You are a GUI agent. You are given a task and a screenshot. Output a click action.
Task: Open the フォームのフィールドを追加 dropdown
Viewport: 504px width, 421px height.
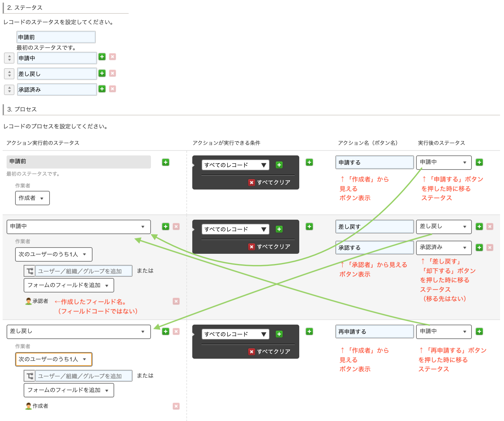(x=69, y=285)
